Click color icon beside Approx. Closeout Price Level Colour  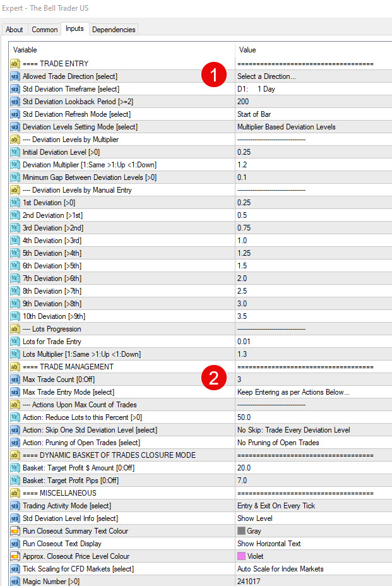[x=15, y=556]
